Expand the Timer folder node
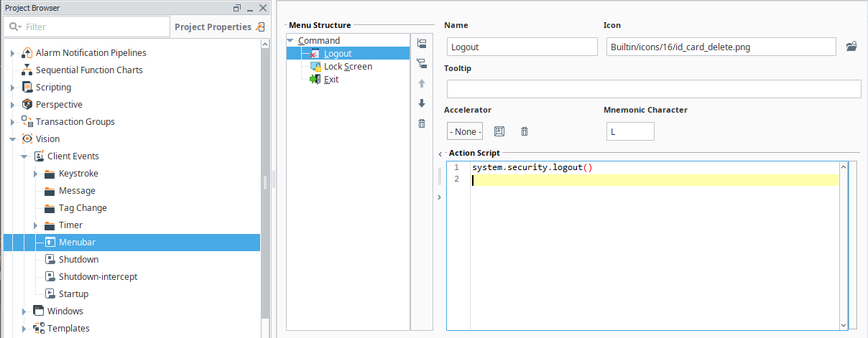This screenshot has height=338, width=868. click(x=35, y=225)
